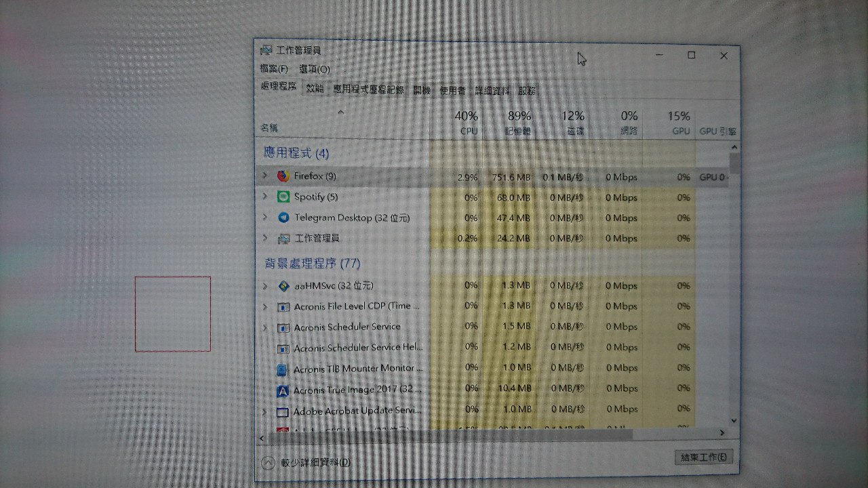Image resolution: width=868 pixels, height=488 pixels.
Task: Click the 結束工作 button
Action: tap(705, 457)
